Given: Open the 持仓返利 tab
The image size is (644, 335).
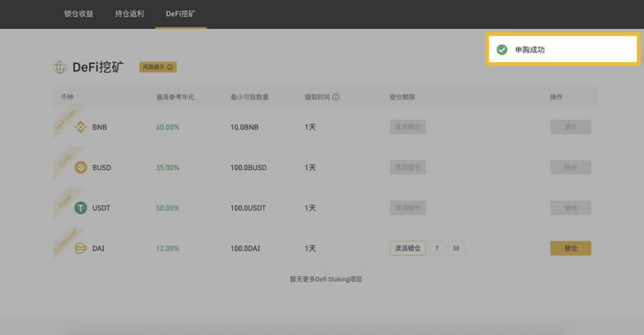Looking at the screenshot, I should click(x=130, y=14).
